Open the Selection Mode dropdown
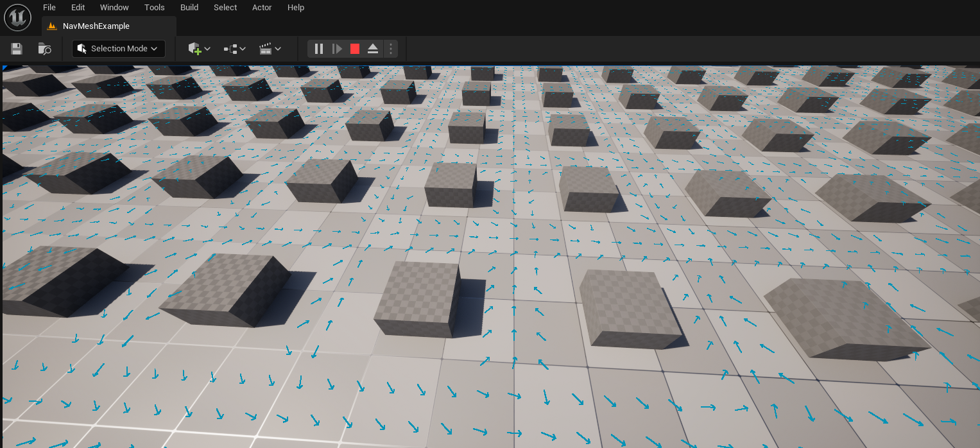Screen dimensions: 980x448 (119, 49)
